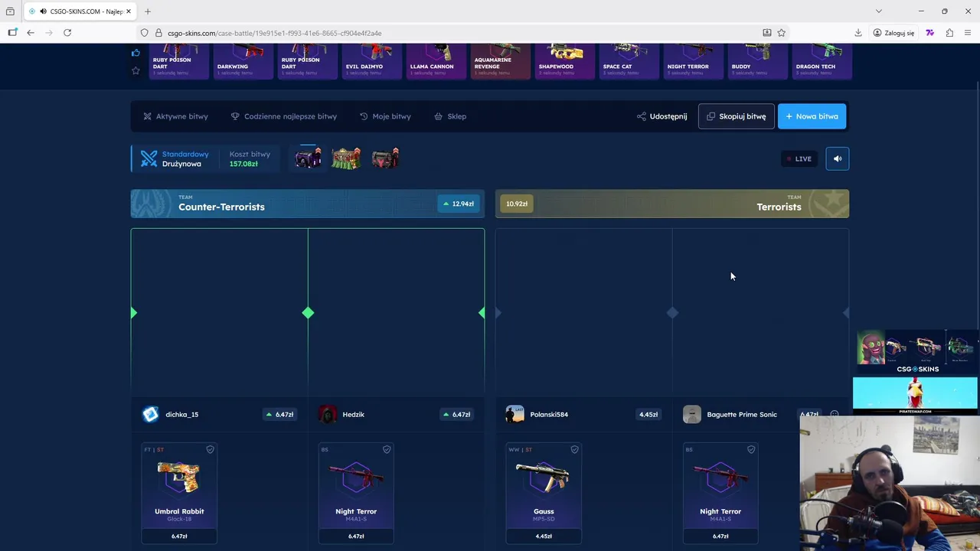Go to the Moje bitwy tab
This screenshot has width=980, height=551.
click(385, 116)
